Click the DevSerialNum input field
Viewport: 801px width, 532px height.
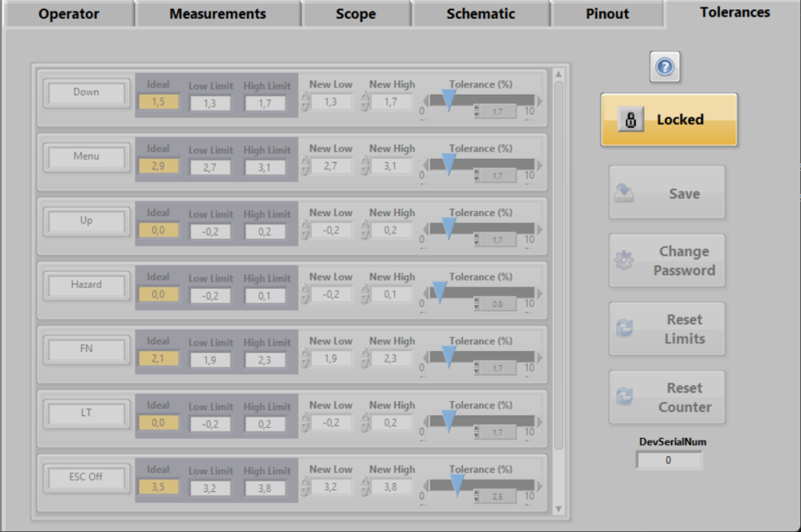[x=669, y=461]
